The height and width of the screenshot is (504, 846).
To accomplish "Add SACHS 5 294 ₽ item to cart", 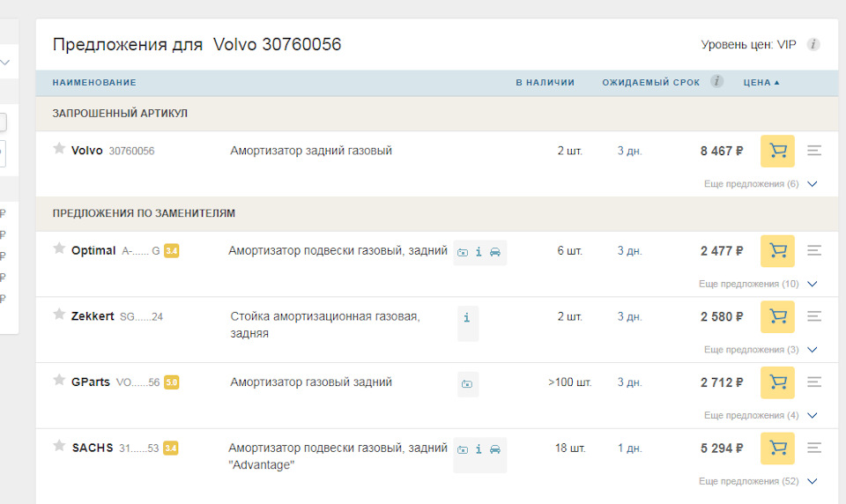I will pyautogui.click(x=777, y=448).
